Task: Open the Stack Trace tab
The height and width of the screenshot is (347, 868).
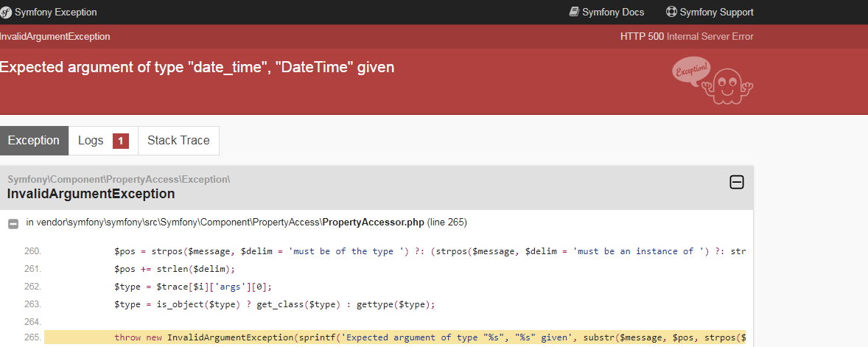Action: (178, 141)
